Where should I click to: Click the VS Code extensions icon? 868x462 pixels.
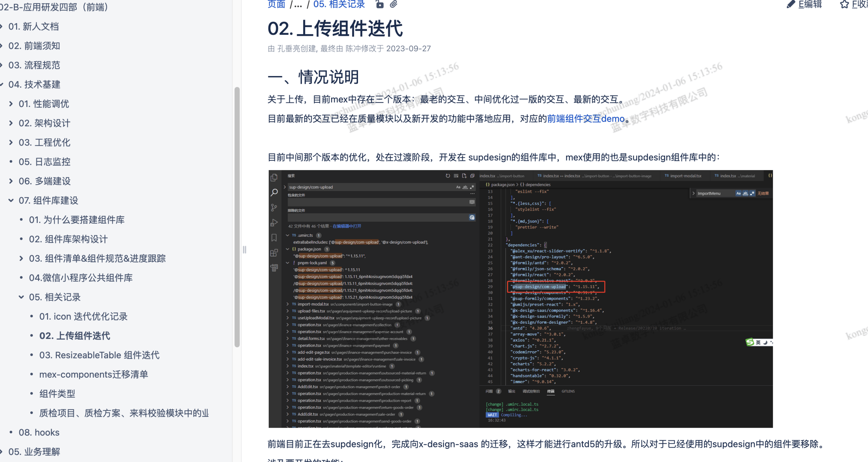click(x=274, y=253)
